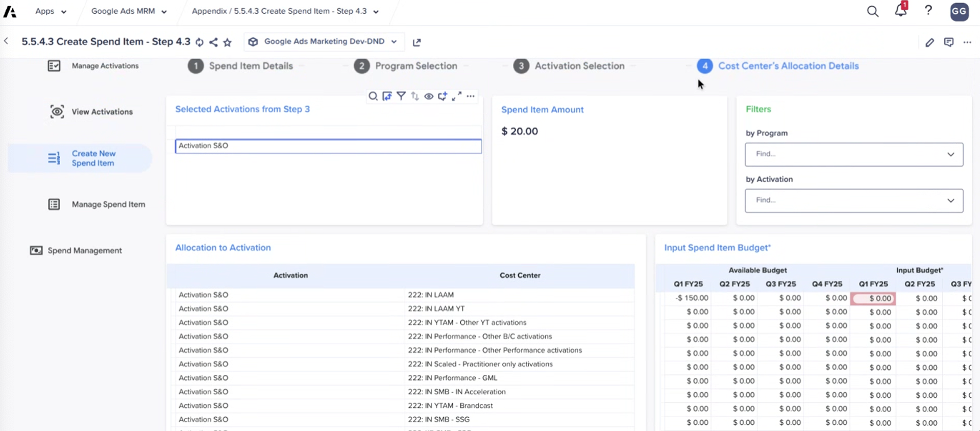Click the $ 20.00 spend item amount
Viewport: 980px width, 431px height.
coord(520,131)
